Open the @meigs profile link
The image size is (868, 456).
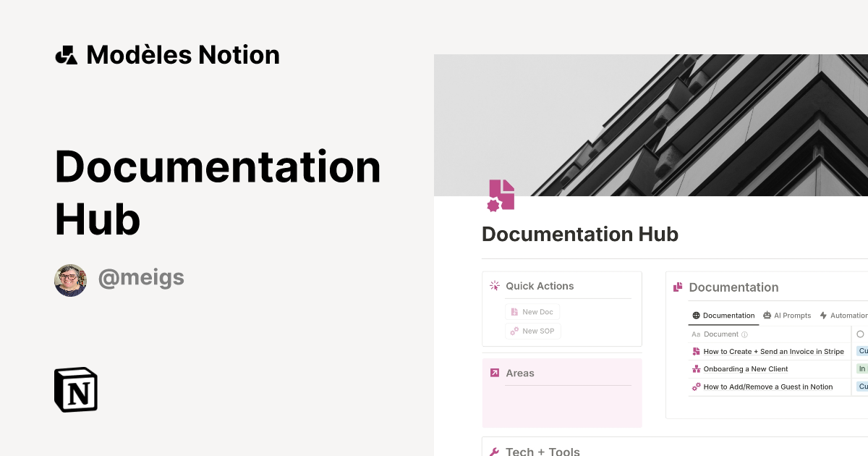[x=141, y=278]
